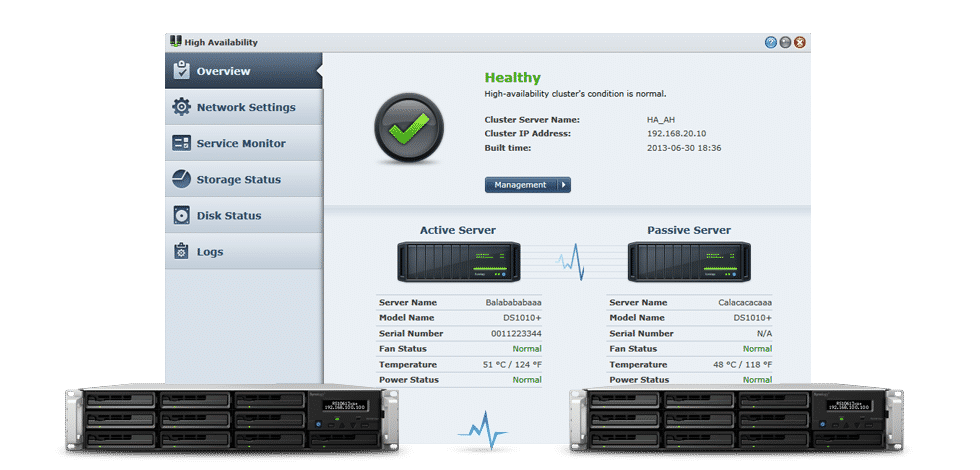Click the heartbeat link icon between servers

[571, 262]
